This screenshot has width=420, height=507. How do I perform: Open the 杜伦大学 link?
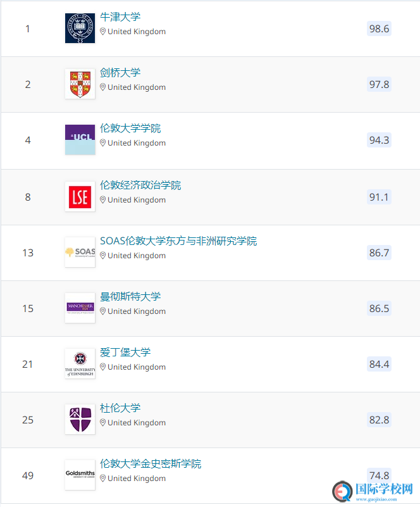tap(120, 408)
